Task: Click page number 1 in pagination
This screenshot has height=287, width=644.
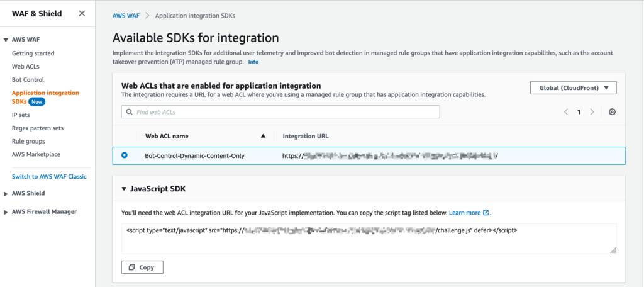Action: 579,112
